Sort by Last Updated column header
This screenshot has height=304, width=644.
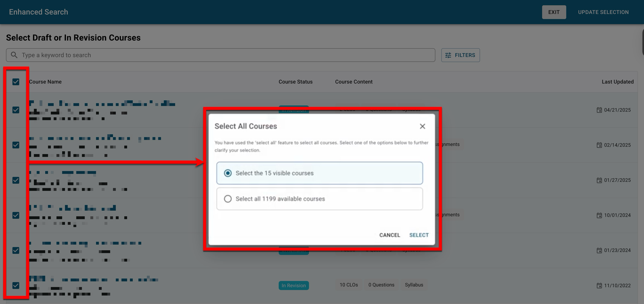coord(617,82)
